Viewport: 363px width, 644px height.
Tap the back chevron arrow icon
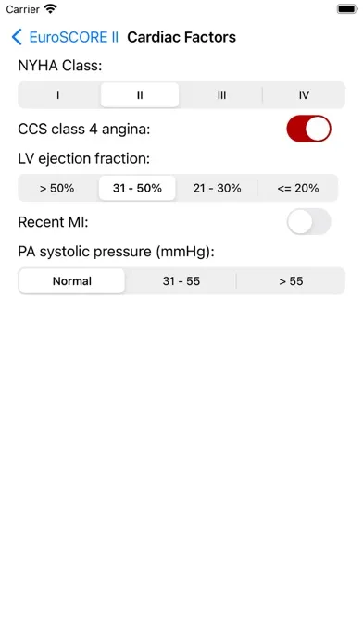pyautogui.click(x=17, y=37)
